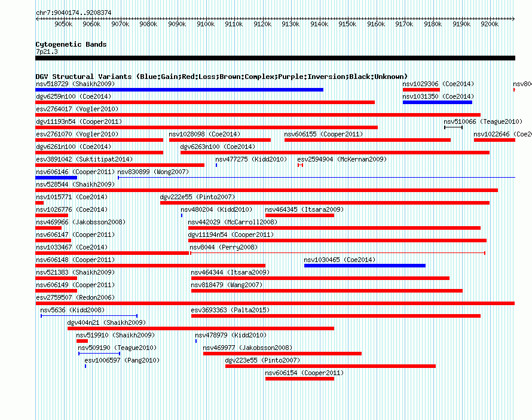Open nsv606149 (Cooper2011) label

[75, 285]
